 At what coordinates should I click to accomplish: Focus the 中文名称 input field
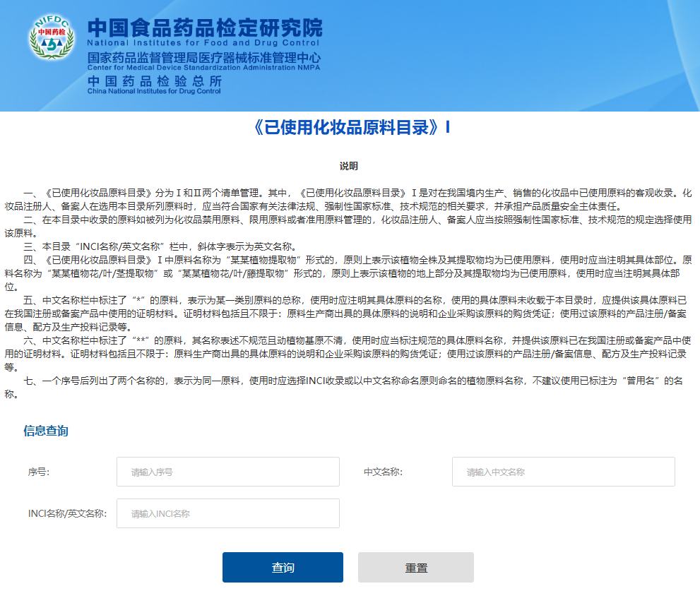(x=564, y=472)
